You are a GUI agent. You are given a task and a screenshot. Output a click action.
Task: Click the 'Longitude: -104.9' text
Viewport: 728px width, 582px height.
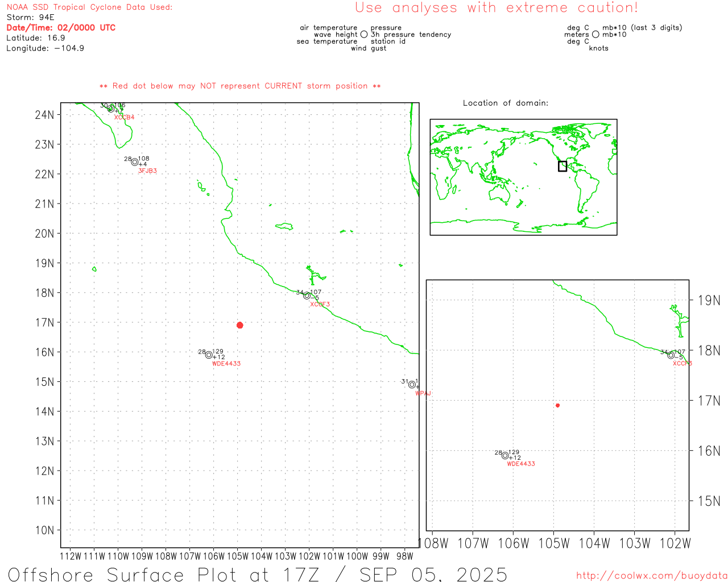[45, 48]
